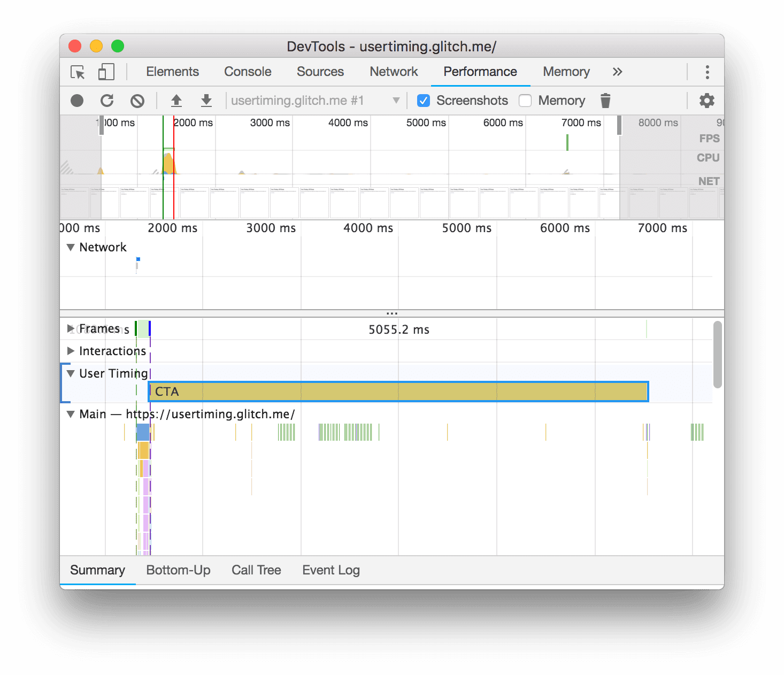Screen dimensions: 784x675
Task: Collect garbage with the trash icon
Action: [x=605, y=100]
